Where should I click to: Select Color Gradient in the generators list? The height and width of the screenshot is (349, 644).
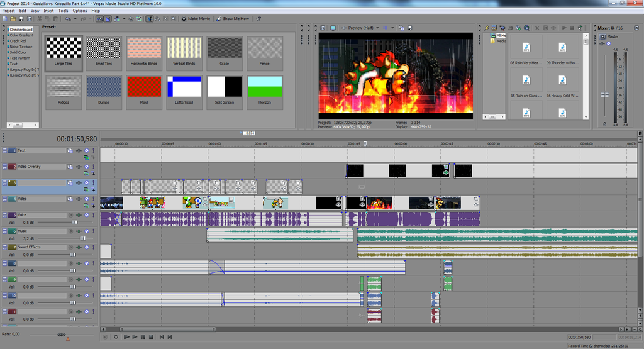tap(21, 35)
